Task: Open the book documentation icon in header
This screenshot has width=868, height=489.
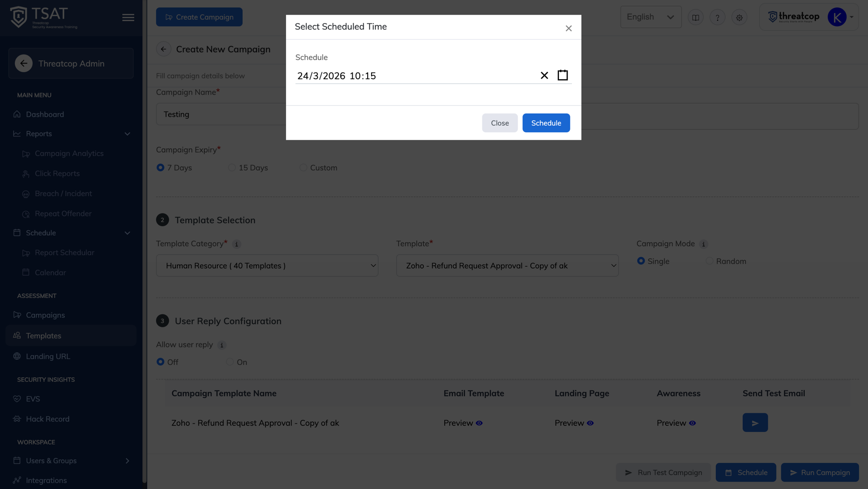Action: 695,18
